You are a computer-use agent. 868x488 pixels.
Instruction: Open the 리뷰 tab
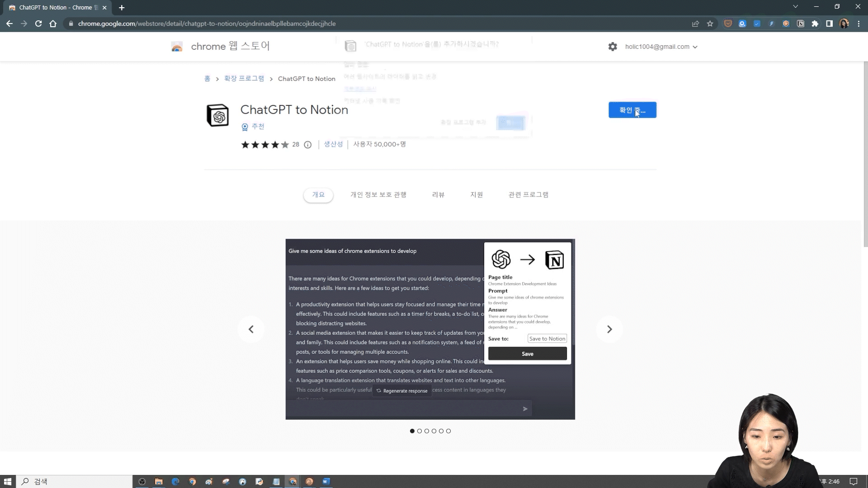pos(438,195)
